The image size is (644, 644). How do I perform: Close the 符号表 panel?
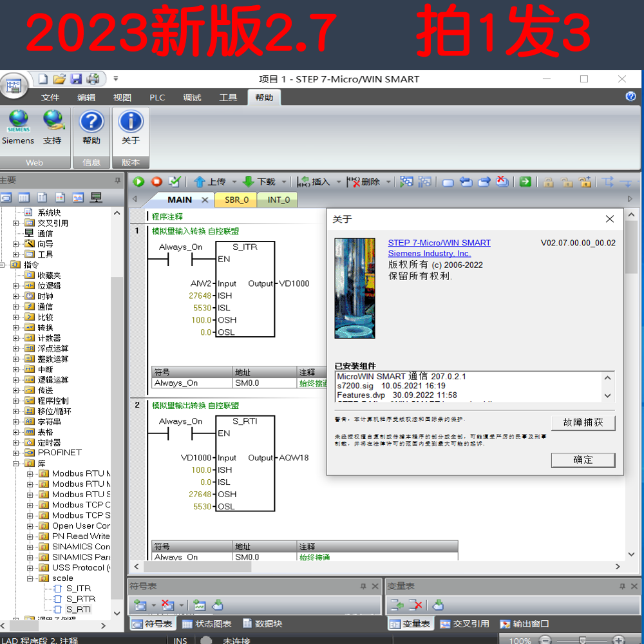(x=375, y=587)
